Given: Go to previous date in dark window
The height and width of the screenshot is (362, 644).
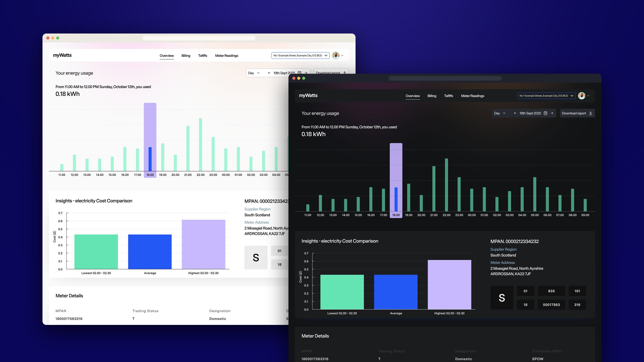Looking at the screenshot, I should tap(515, 113).
